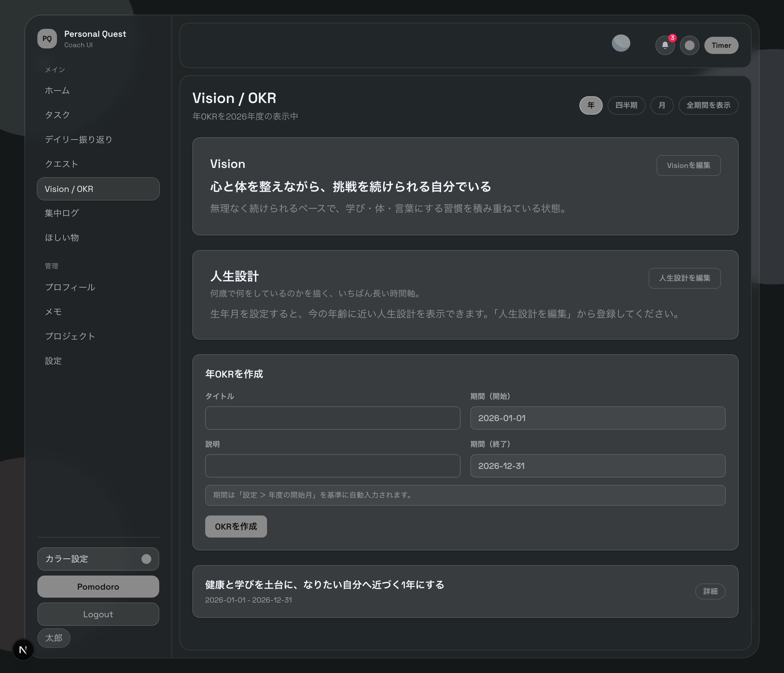
Task: Open 詳細 for the 2026 OKR
Action: (x=710, y=591)
